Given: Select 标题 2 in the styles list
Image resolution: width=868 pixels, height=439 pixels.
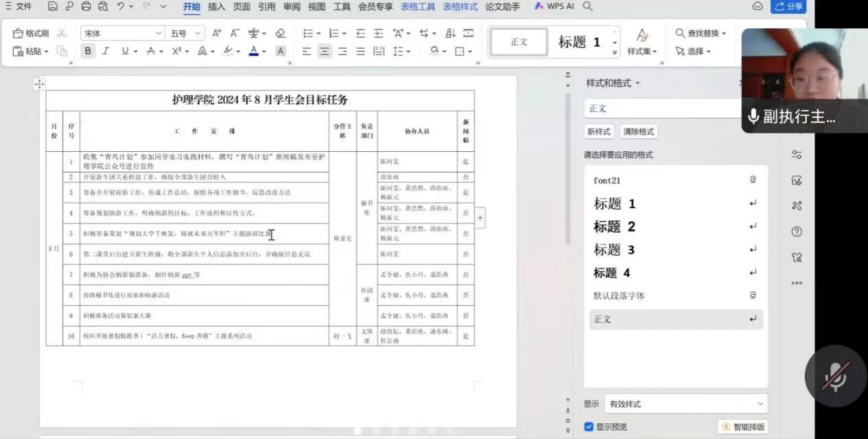Looking at the screenshot, I should point(615,227).
